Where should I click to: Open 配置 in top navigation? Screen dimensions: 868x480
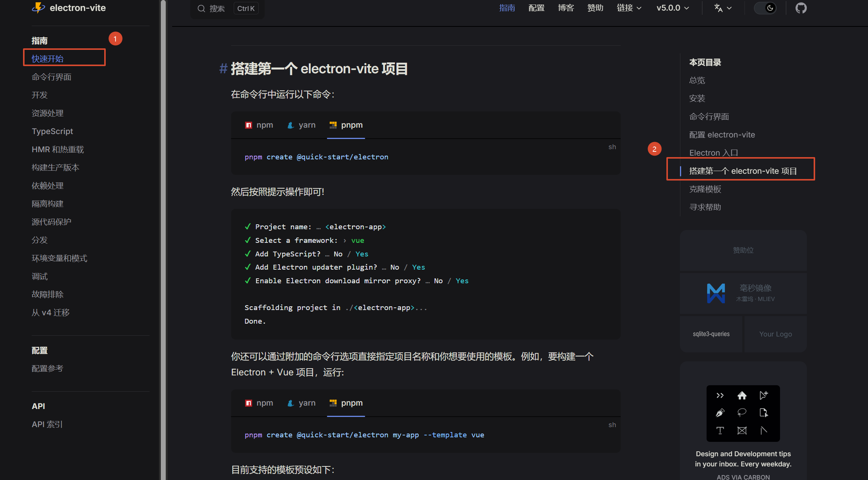coord(537,8)
